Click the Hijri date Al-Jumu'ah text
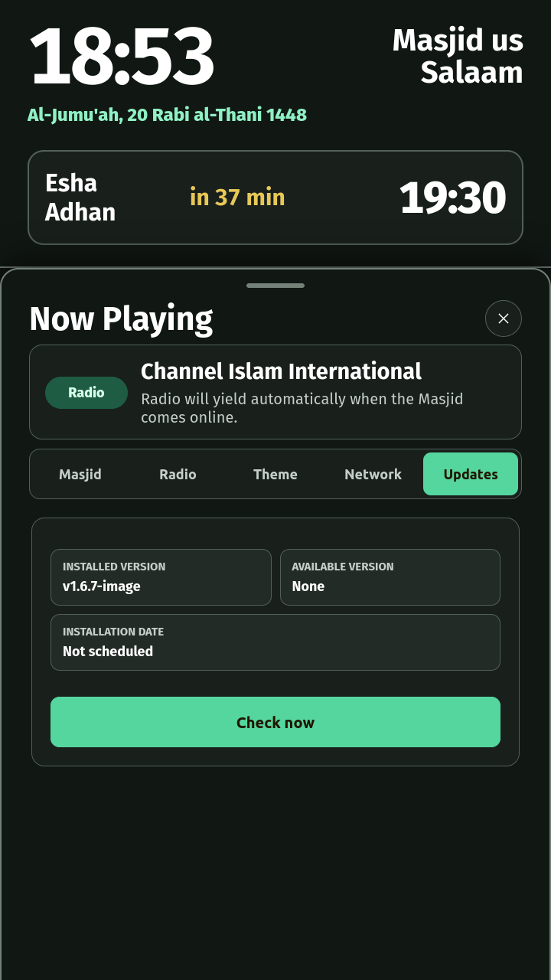Screen dimensions: 551x980 [x=167, y=115]
